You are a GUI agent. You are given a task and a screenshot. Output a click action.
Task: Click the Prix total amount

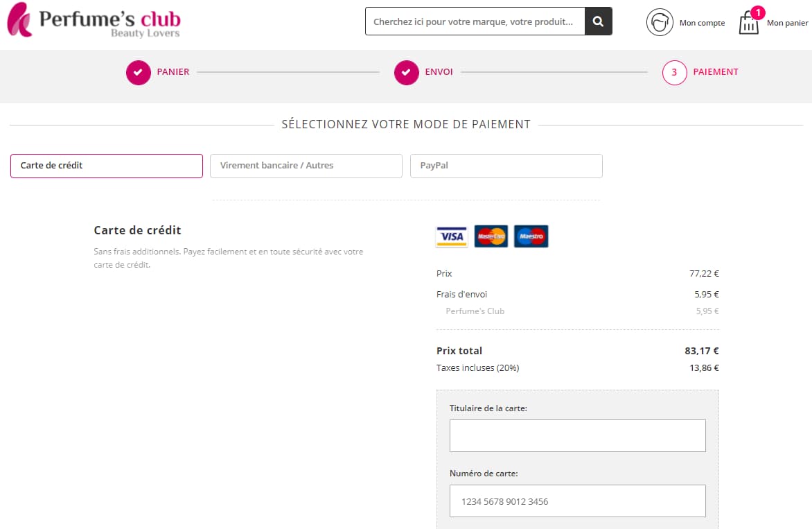click(702, 351)
